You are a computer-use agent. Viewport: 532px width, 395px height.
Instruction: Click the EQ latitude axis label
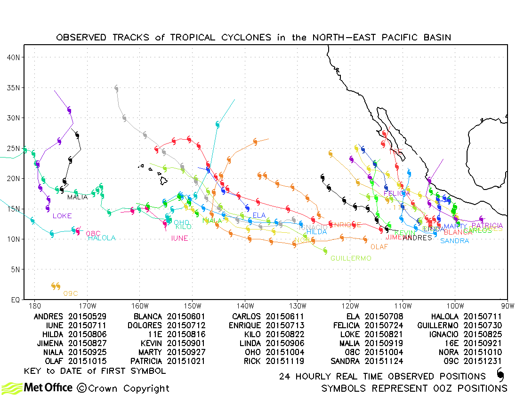(15, 300)
